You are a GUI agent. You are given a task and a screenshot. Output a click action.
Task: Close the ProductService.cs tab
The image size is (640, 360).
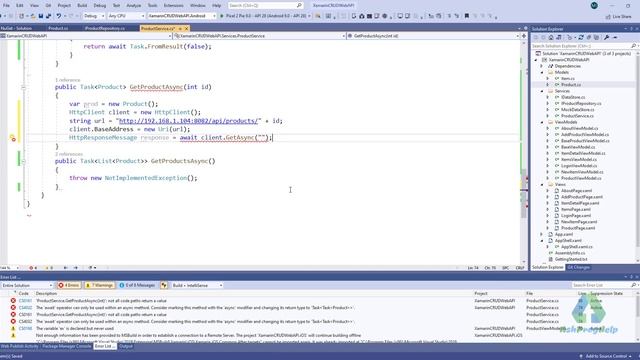point(187,29)
